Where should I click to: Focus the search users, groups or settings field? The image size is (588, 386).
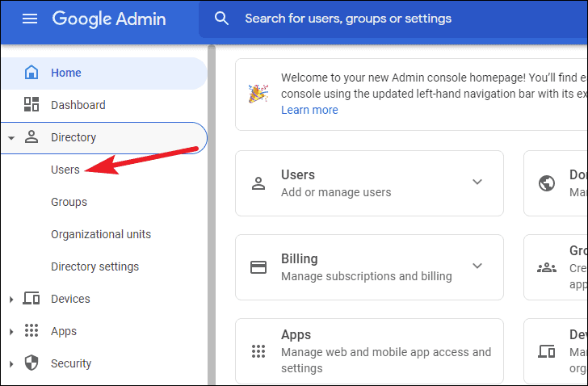[x=393, y=19]
